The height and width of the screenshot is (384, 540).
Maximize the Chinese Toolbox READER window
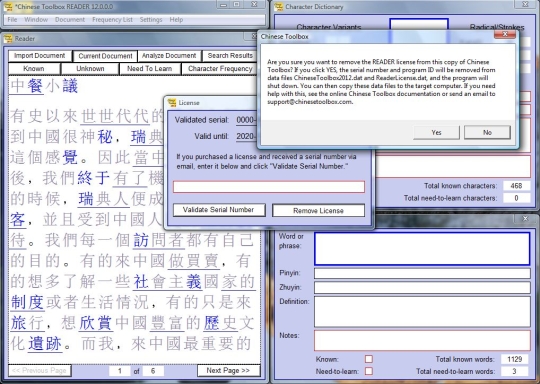click(237, 4)
